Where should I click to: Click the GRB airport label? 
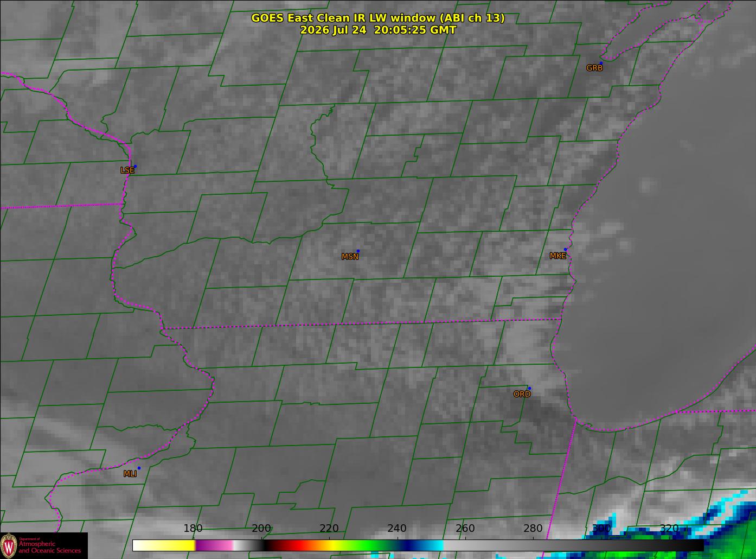(594, 68)
